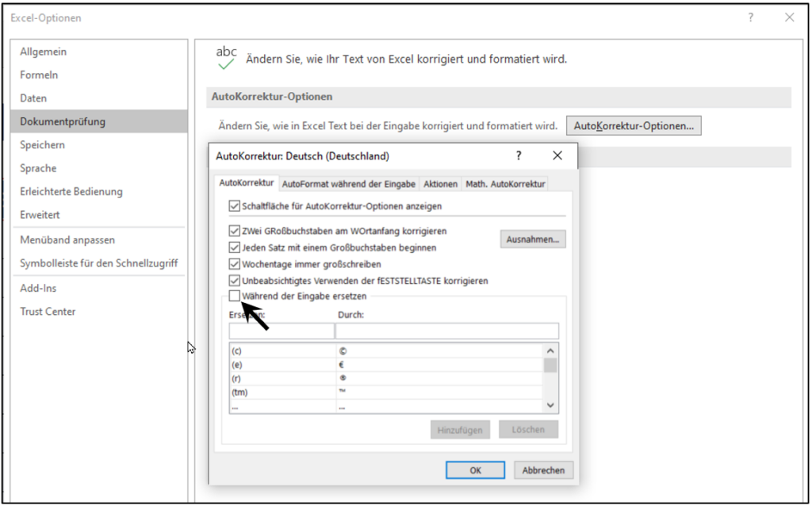Open Symbolleiste für den Schnellzugriff category
The image size is (812, 506).
(99, 263)
